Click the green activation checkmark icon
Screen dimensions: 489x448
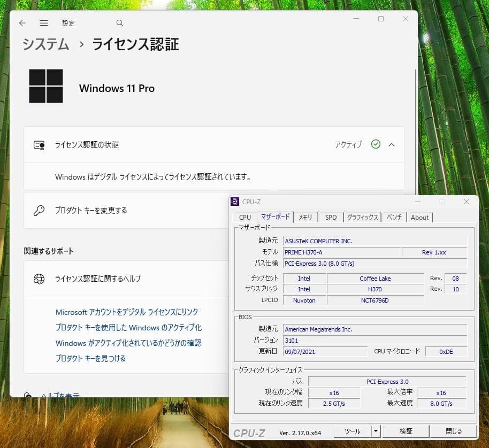click(x=376, y=144)
